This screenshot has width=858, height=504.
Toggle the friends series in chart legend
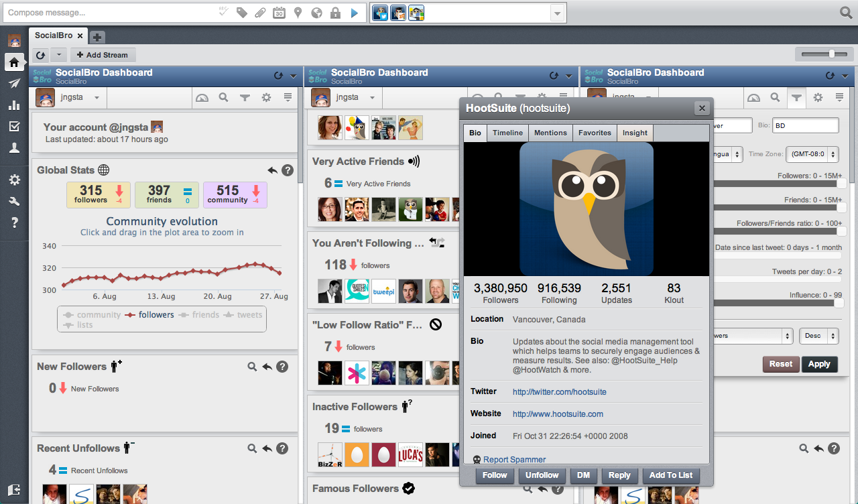tap(198, 314)
